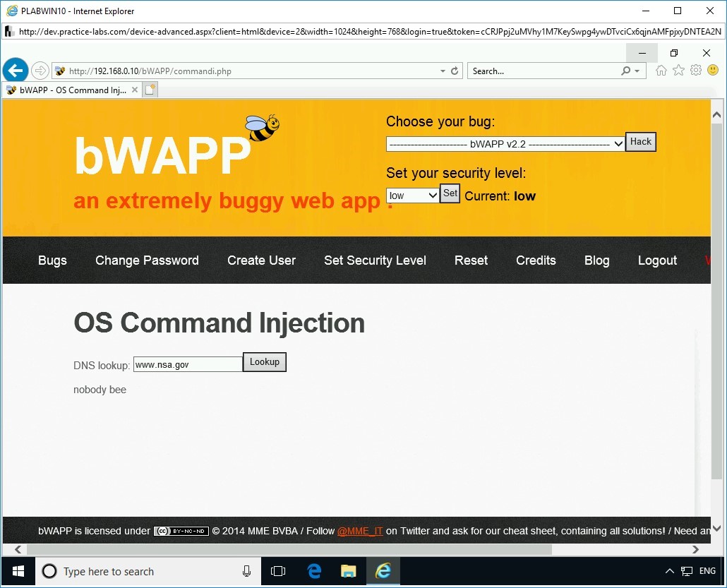Click the bWAPP bee logo
This screenshot has height=588, width=727.
(x=260, y=127)
